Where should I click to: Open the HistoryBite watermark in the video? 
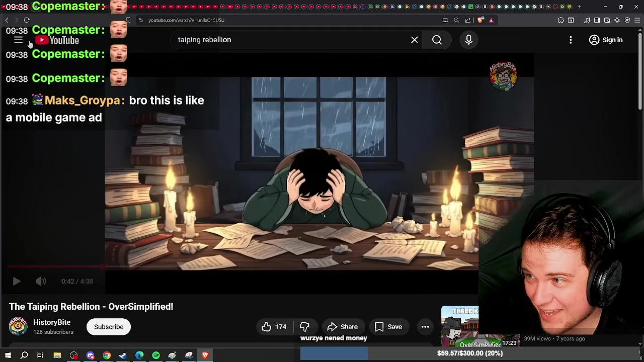[x=503, y=76]
